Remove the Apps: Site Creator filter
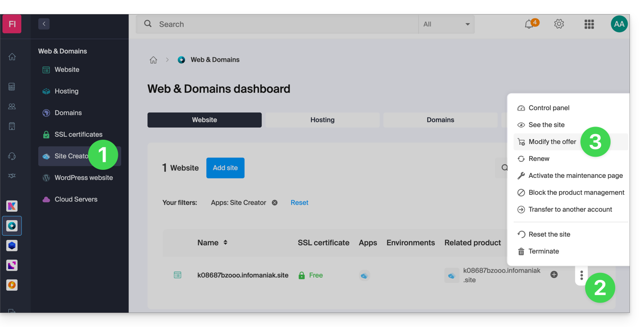The width and height of the screenshot is (644, 327). (275, 203)
